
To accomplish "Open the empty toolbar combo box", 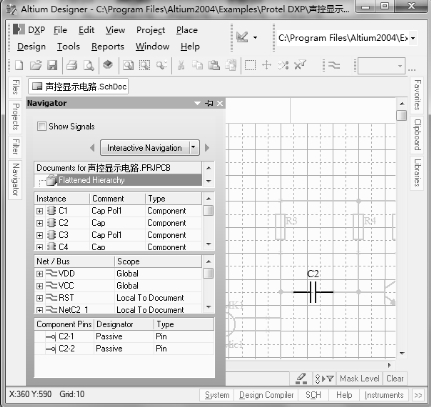I will coord(382,66).
